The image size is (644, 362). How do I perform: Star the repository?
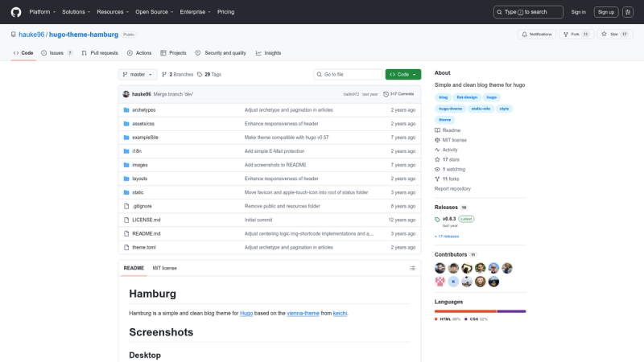[x=615, y=34]
